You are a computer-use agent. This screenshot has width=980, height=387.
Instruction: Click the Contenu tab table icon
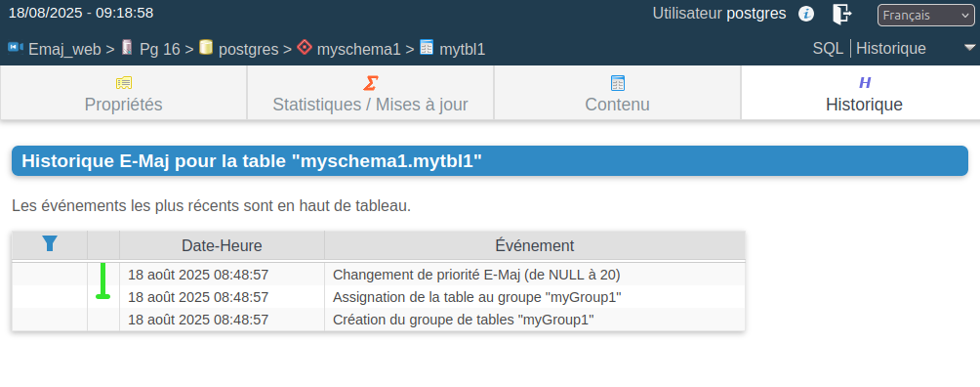coord(618,83)
